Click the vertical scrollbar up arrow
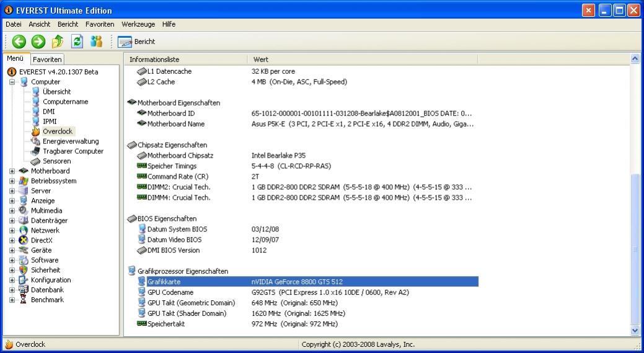The height and width of the screenshot is (353, 644). (x=635, y=59)
